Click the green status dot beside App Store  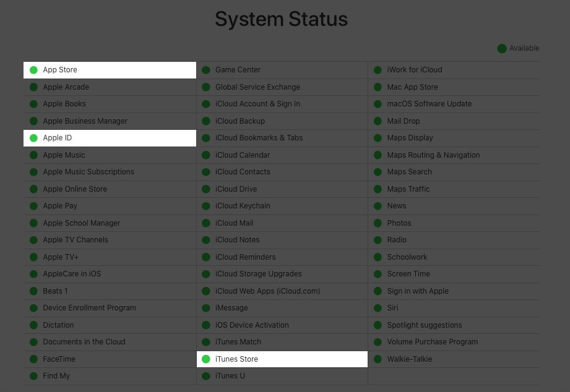point(33,70)
